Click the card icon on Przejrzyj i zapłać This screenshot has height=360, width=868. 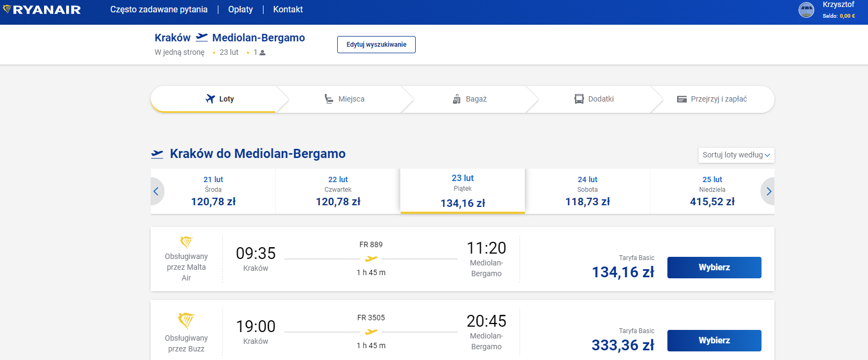point(682,99)
